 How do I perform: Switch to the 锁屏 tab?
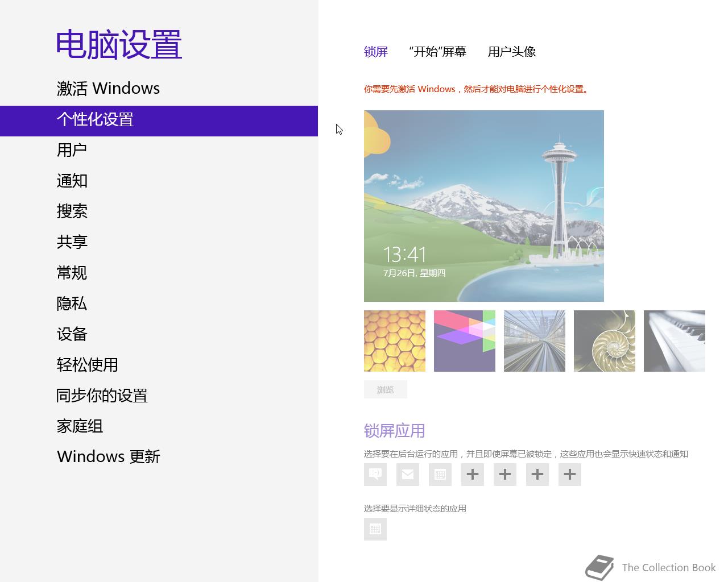click(x=376, y=52)
